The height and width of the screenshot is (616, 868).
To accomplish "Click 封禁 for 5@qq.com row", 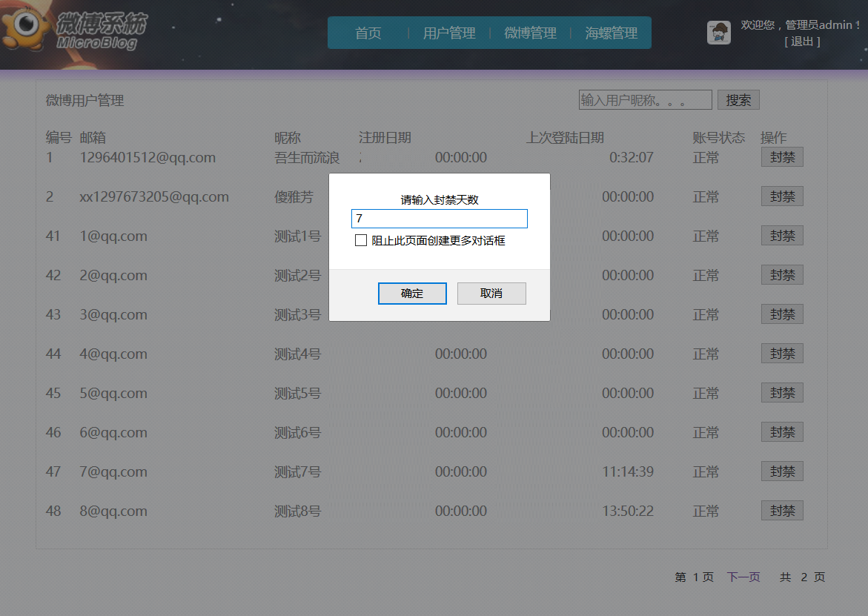I will (782, 393).
